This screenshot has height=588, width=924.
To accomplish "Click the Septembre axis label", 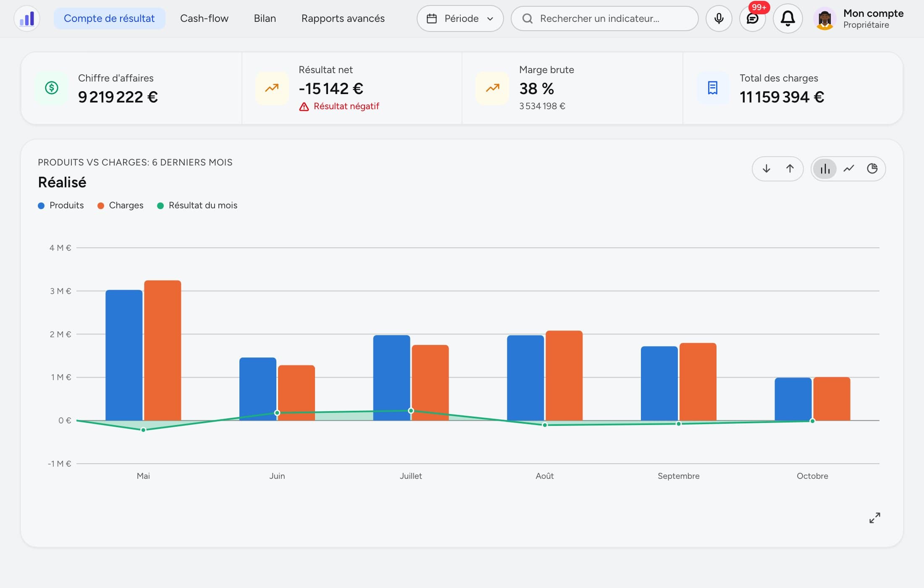I will point(678,476).
